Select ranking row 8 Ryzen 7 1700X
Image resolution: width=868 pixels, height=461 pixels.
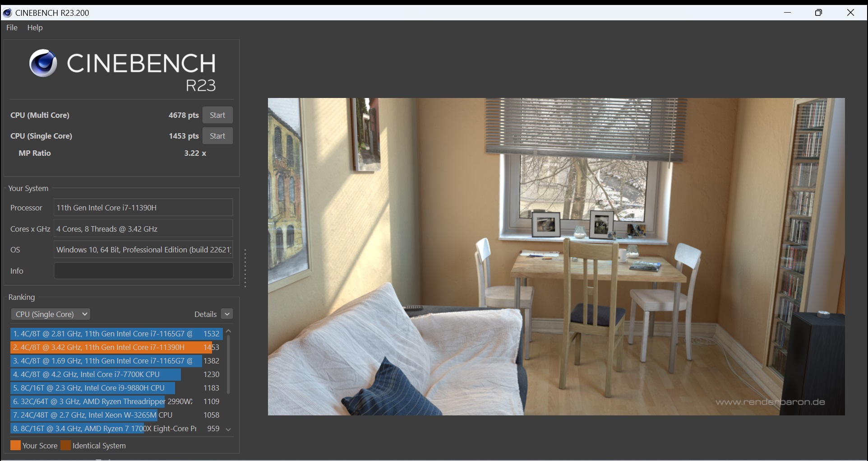pos(116,428)
